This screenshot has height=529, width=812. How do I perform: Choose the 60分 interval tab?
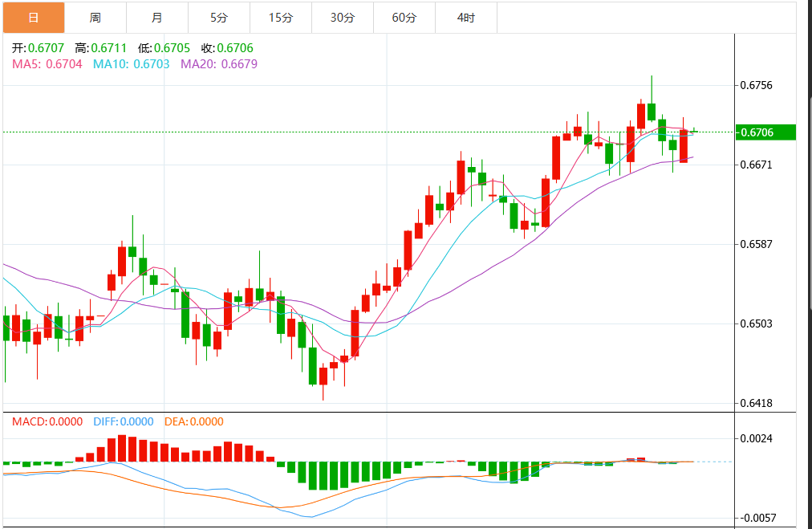point(404,17)
